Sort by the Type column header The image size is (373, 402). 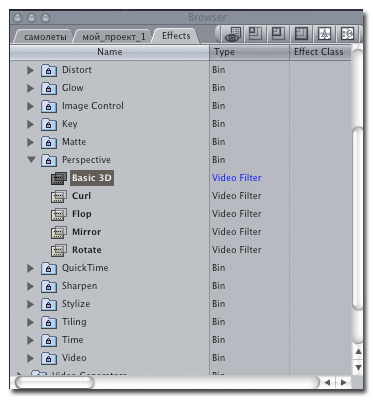point(249,52)
